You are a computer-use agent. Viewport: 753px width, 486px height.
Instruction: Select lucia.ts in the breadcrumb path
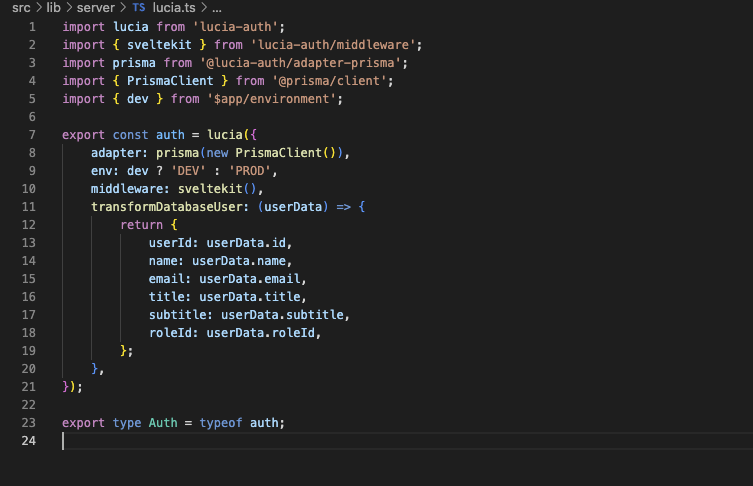point(175,7)
